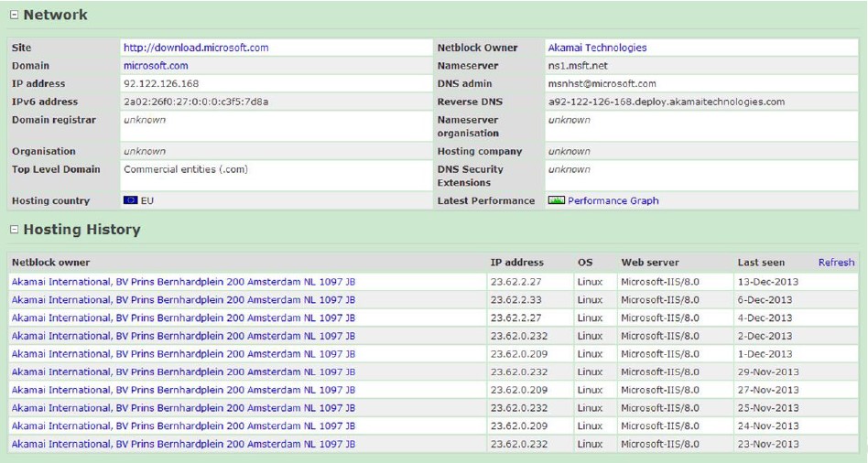Refresh the hosting history table
868x463 pixels.
tap(837, 263)
